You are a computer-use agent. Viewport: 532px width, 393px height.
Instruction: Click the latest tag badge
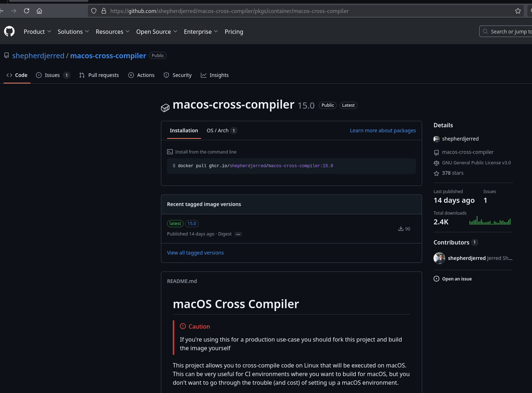click(x=175, y=224)
